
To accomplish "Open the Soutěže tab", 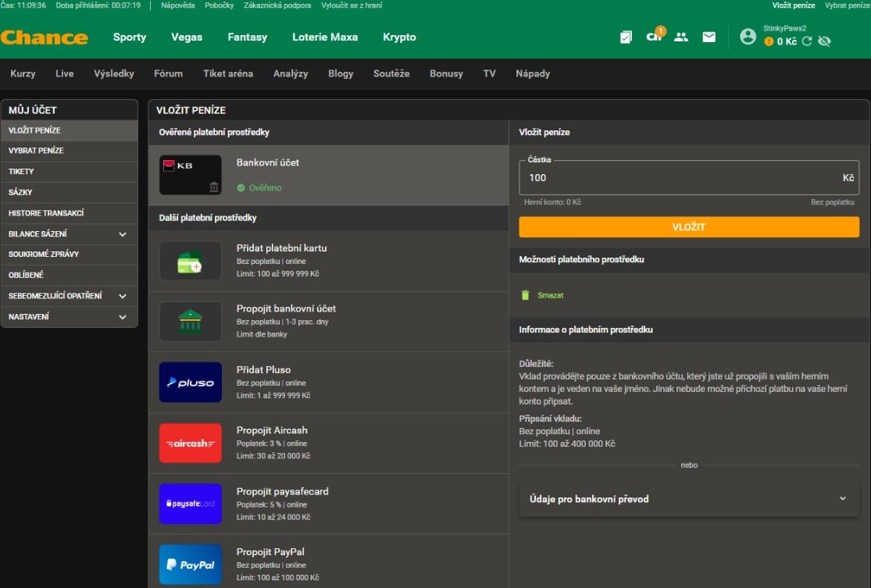I will [391, 73].
